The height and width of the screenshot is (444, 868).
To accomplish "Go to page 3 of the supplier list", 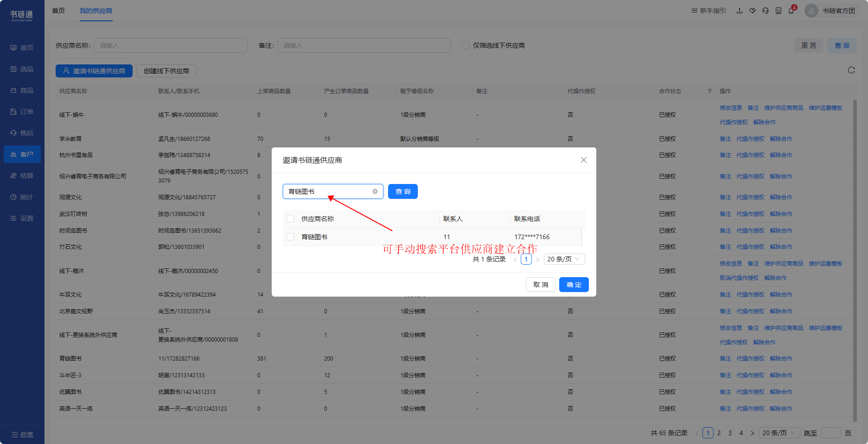I will [730, 433].
